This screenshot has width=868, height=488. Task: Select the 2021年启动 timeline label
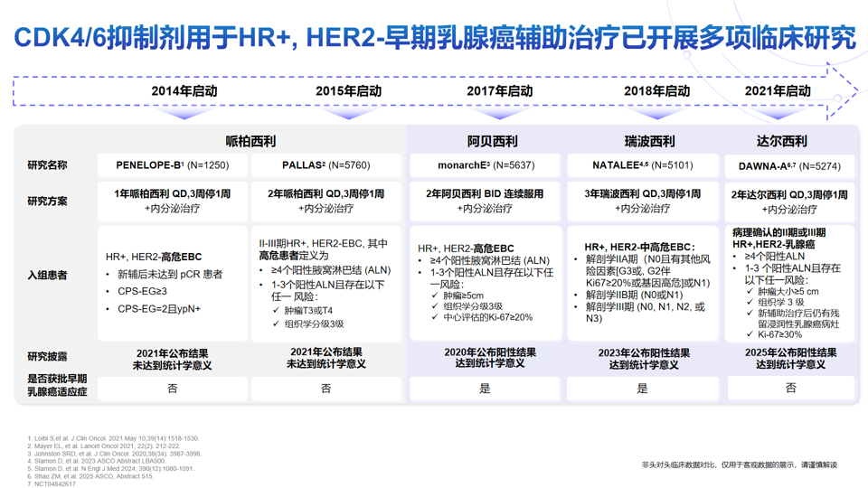777,91
